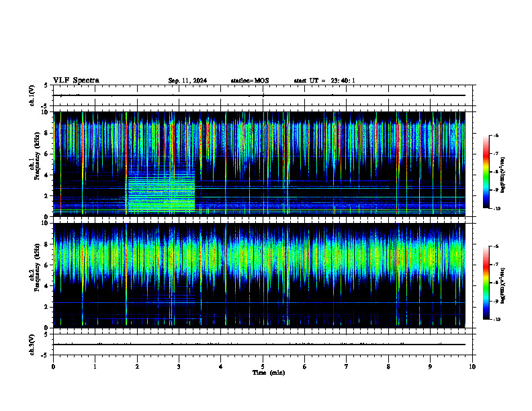The image size is (532, 411).
Task: Click the ch.1 color bar "log(PSD)" label
Action: point(503,175)
